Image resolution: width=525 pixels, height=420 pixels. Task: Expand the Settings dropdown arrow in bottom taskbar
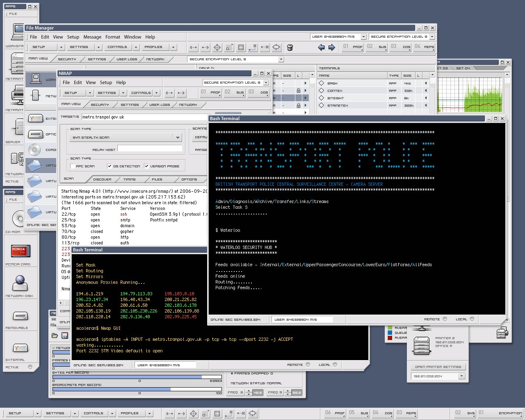tap(75, 413)
